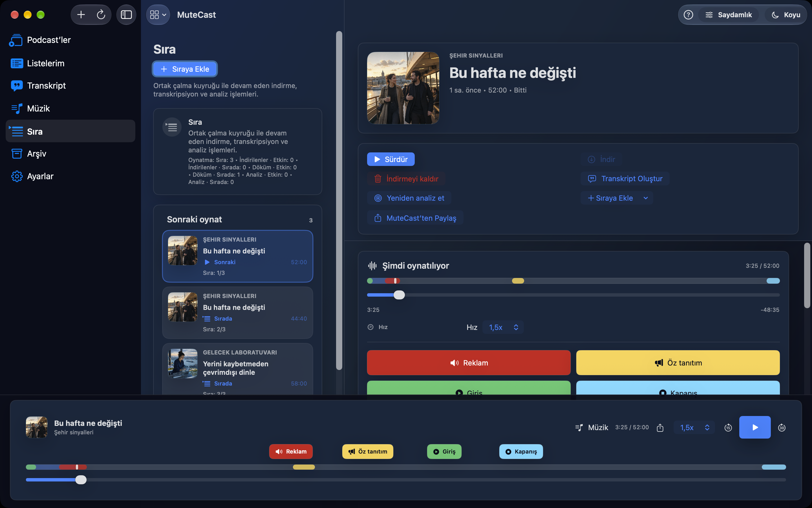The width and height of the screenshot is (812, 508).
Task: Select Sıra in the sidebar
Action: 70,131
